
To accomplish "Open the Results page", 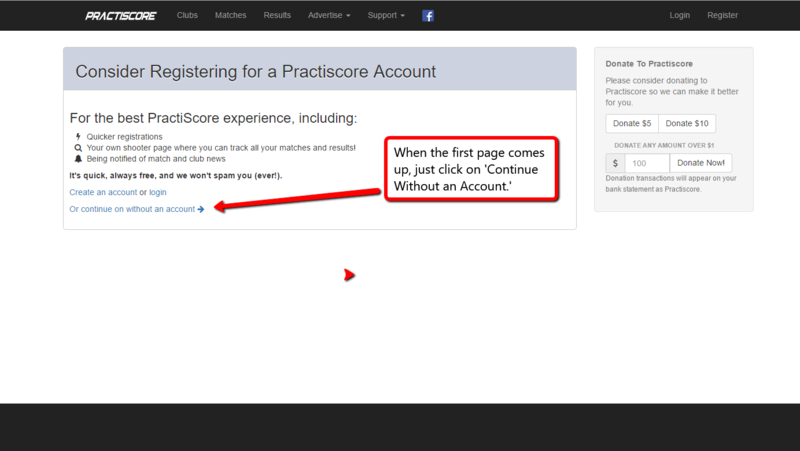I will [277, 15].
